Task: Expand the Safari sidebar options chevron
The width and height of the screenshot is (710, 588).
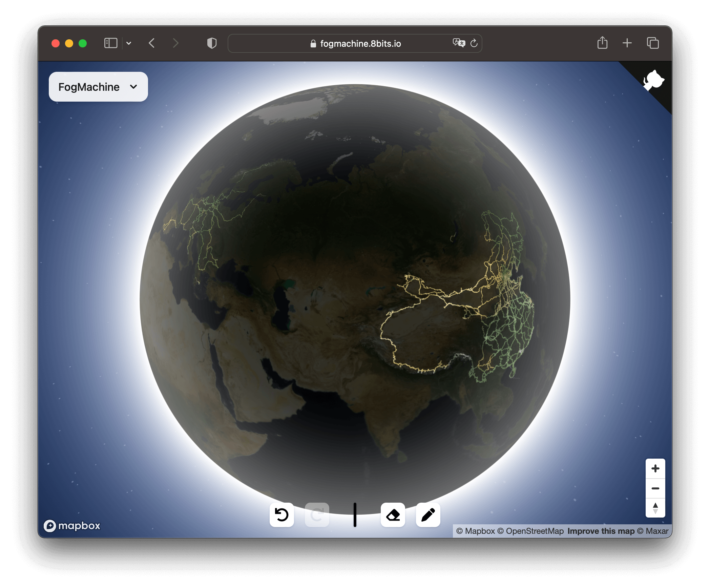Action: click(x=129, y=43)
